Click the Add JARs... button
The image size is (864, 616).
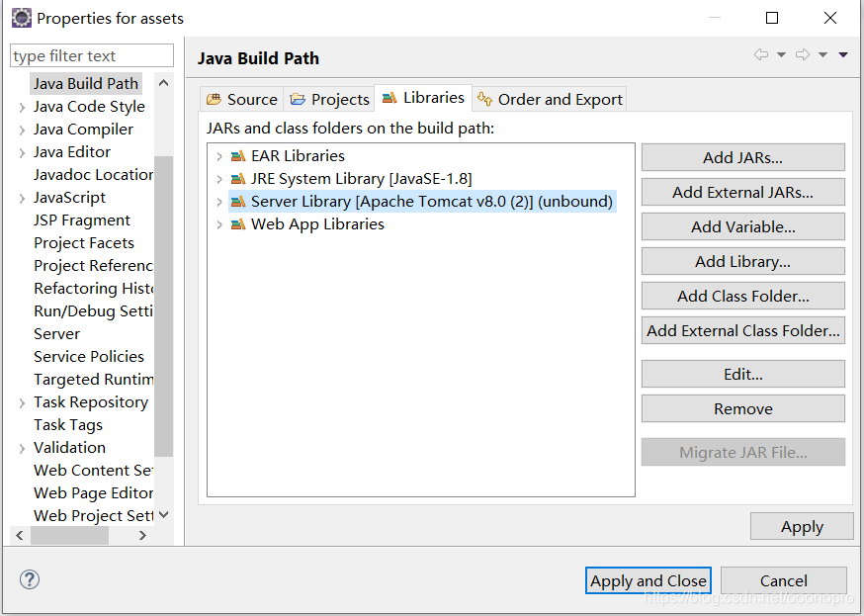tap(742, 157)
